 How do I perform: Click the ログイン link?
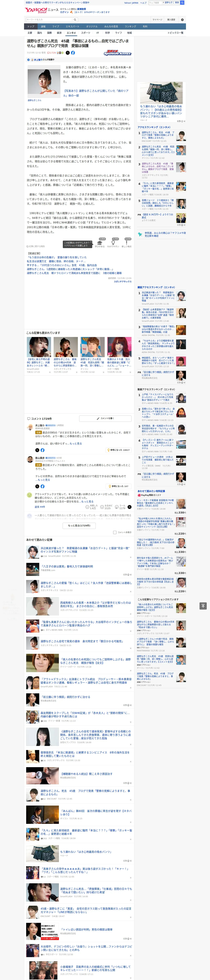[64, 12]
